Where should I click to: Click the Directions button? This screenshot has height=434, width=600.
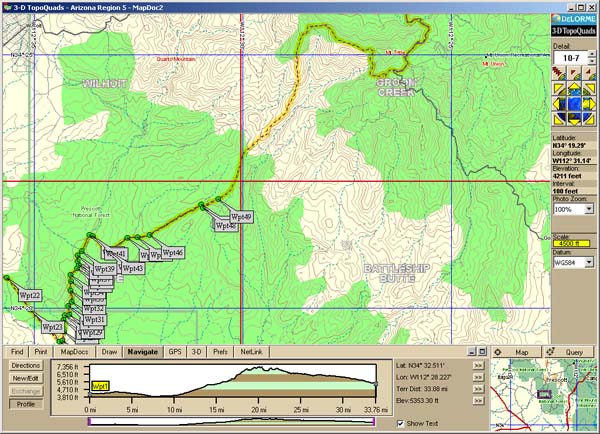26,365
